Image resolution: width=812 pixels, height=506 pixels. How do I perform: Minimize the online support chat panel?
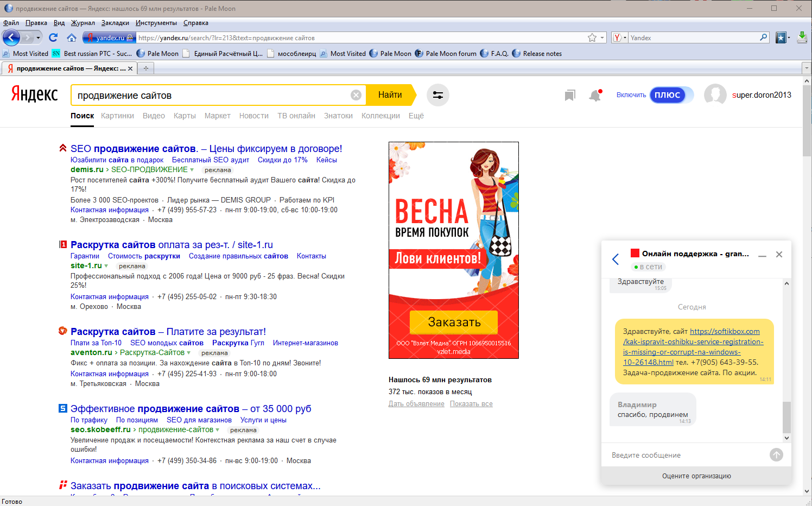click(762, 255)
